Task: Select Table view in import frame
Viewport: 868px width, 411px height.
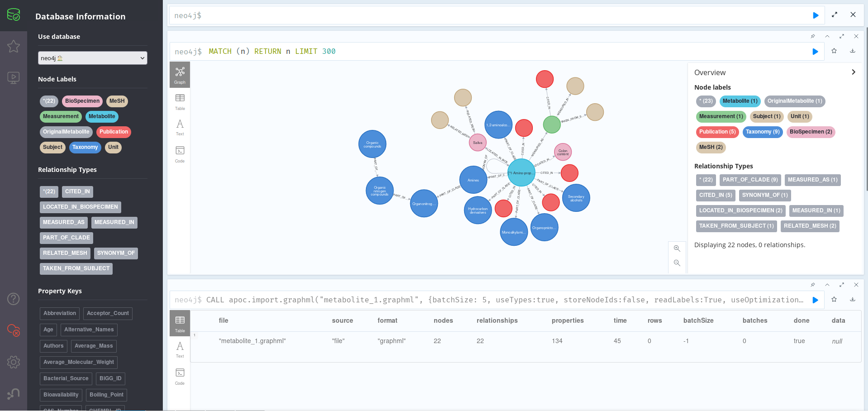Action: pyautogui.click(x=180, y=324)
